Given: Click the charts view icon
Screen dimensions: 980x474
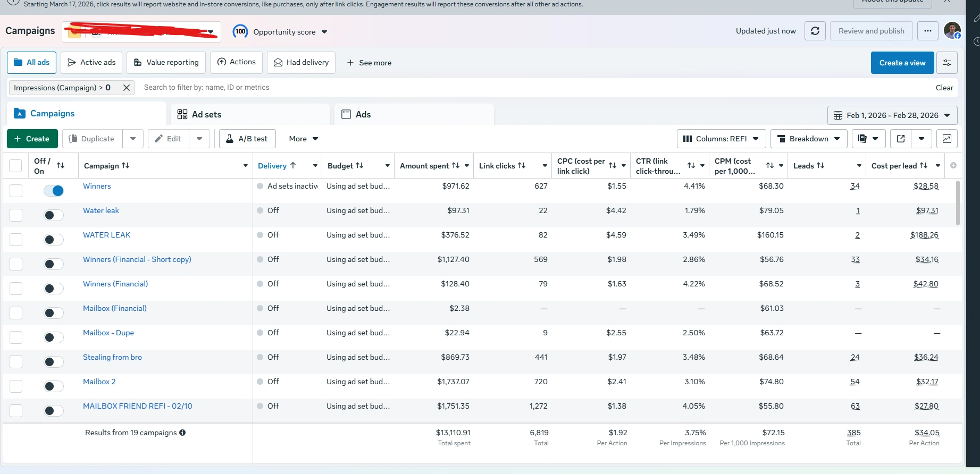Looking at the screenshot, I should (x=947, y=139).
